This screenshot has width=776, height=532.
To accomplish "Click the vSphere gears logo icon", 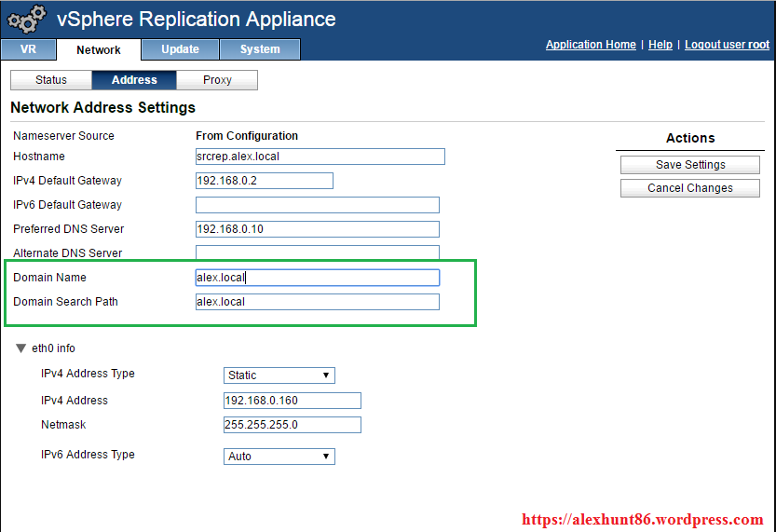I will click(x=26, y=20).
